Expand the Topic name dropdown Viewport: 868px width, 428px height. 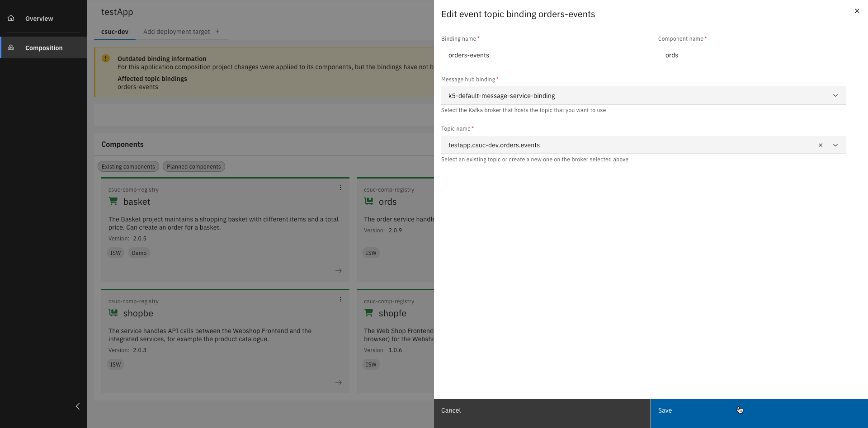pyautogui.click(x=835, y=145)
